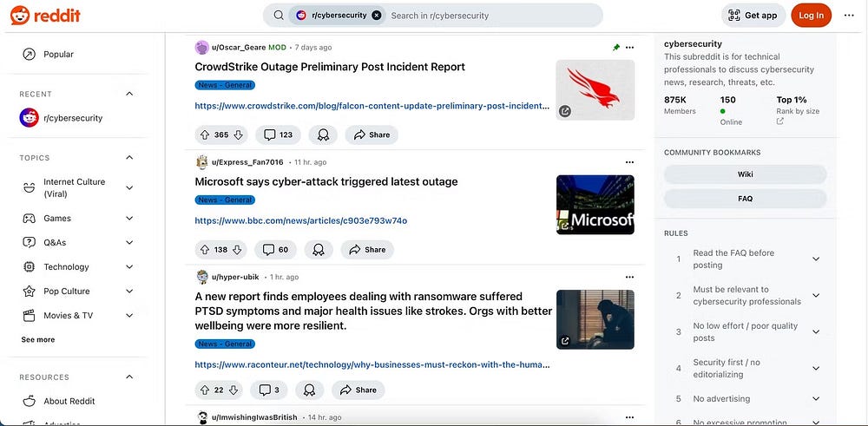
Task: Collapse the Resources section
Action: point(129,377)
